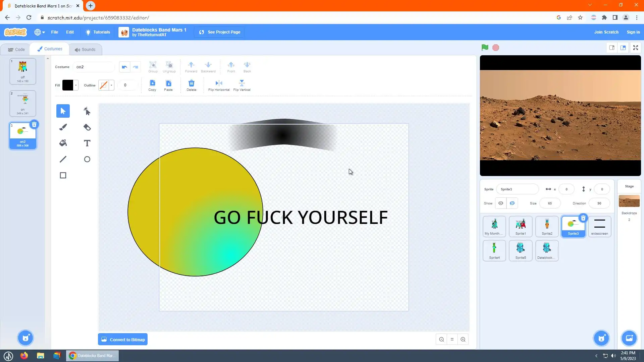
Task: Select the Rectangle tool
Action: point(63,175)
